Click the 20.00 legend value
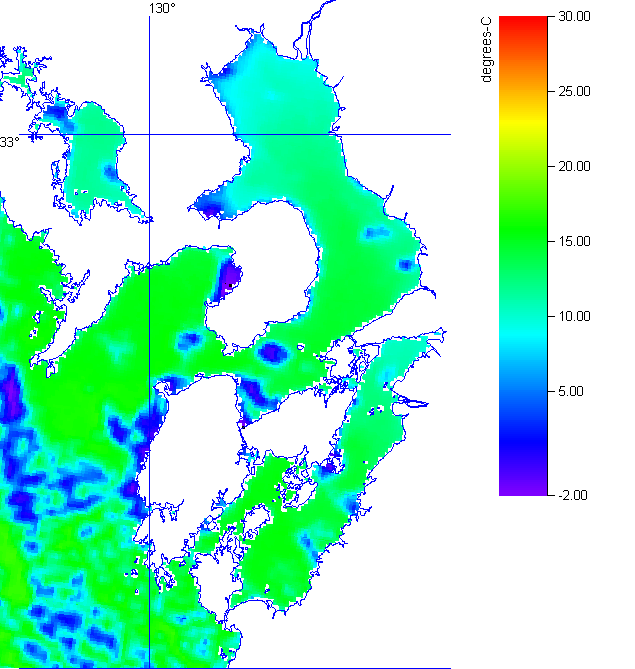The image size is (635, 669). (x=574, y=166)
